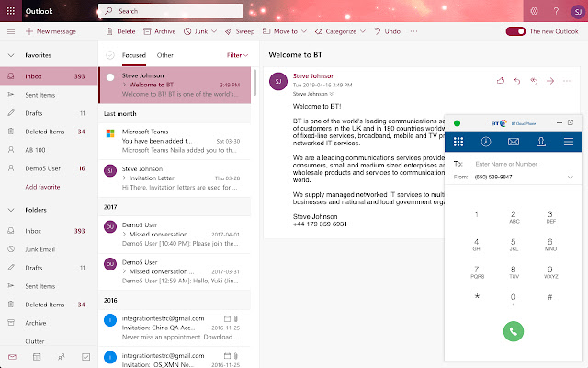Click the Microsoft Teams sender logo
This screenshot has height=368, width=588.
point(110,133)
